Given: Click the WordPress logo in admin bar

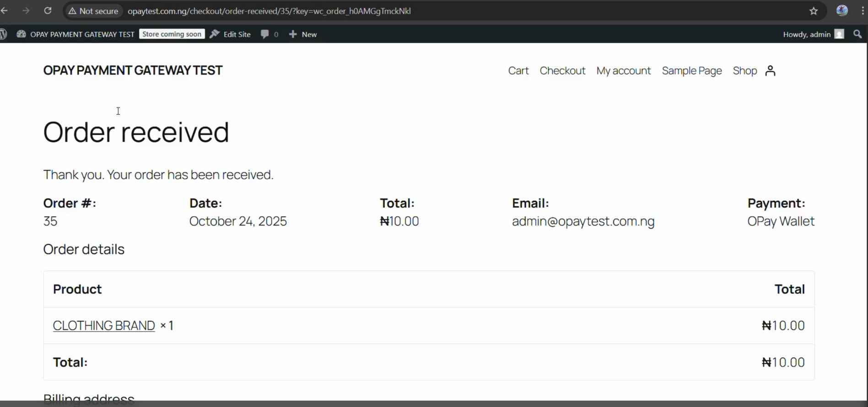Looking at the screenshot, I should click(x=3, y=34).
